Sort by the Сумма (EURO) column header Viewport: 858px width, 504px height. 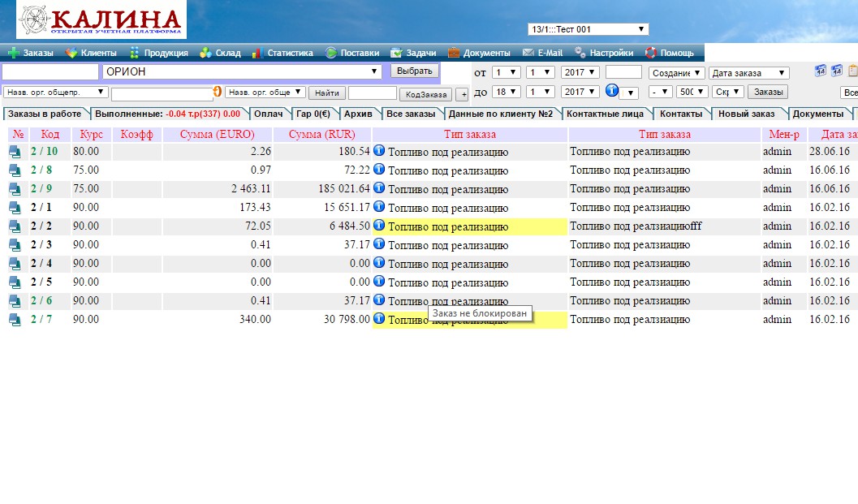pyautogui.click(x=218, y=134)
